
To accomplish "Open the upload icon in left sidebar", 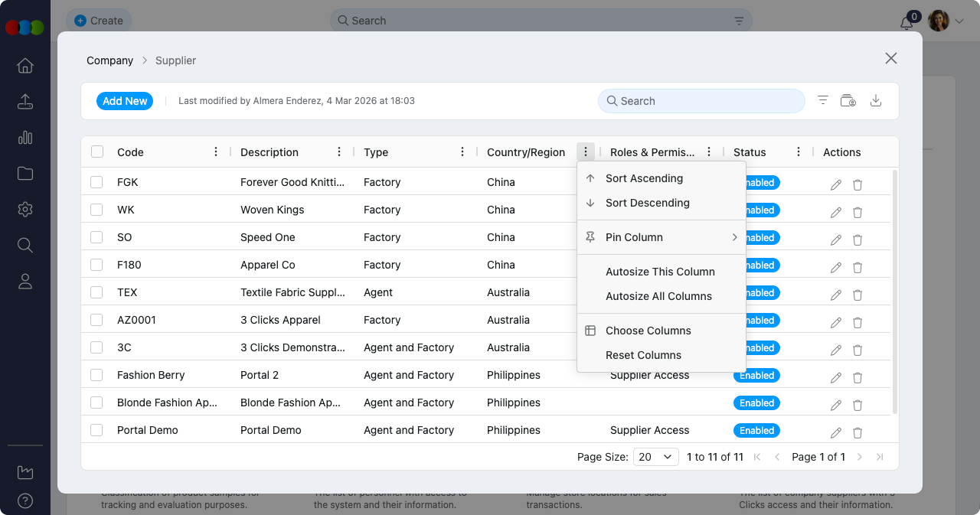I will pyautogui.click(x=25, y=102).
